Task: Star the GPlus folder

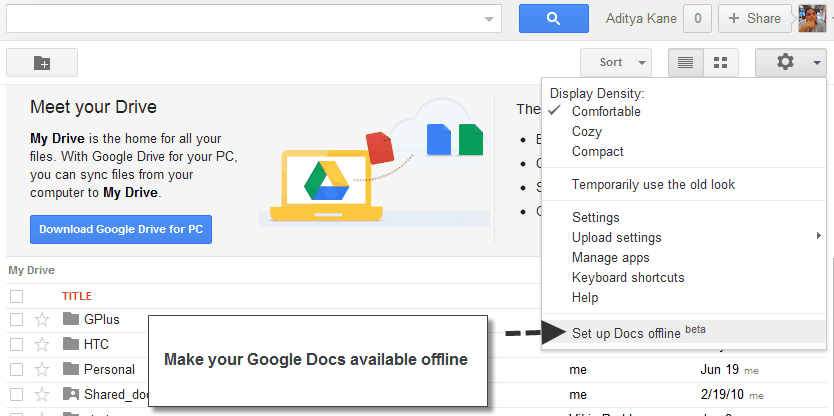Action: click(x=41, y=319)
